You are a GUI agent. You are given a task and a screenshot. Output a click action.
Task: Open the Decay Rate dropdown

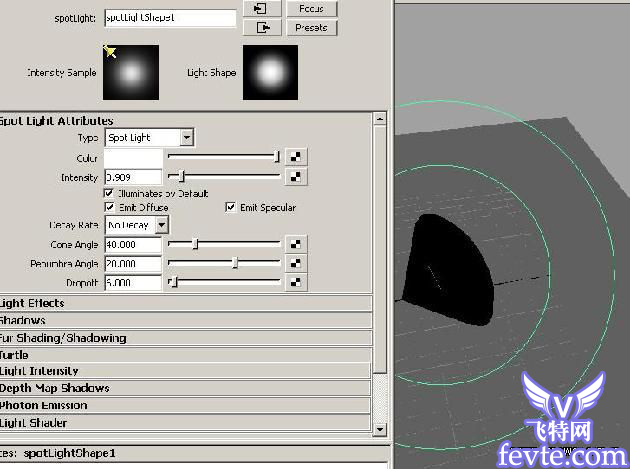pyautogui.click(x=137, y=225)
